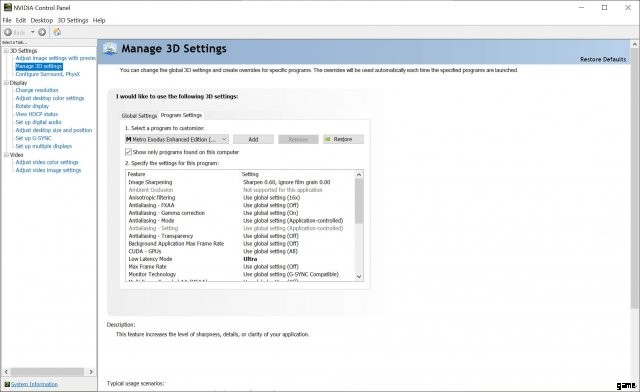Click the Add program button
This screenshot has width=640, height=392.
point(253,139)
